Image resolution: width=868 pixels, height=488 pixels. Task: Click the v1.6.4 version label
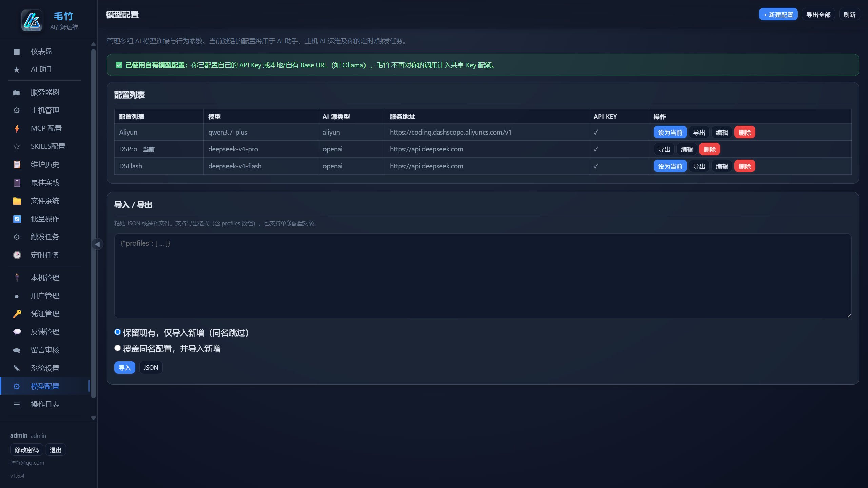17,476
